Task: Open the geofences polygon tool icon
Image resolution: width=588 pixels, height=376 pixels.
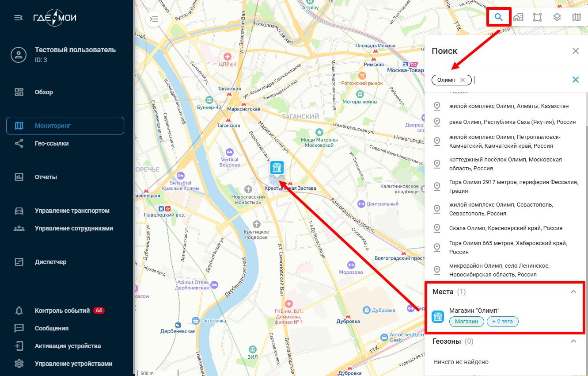Action: coord(537,18)
